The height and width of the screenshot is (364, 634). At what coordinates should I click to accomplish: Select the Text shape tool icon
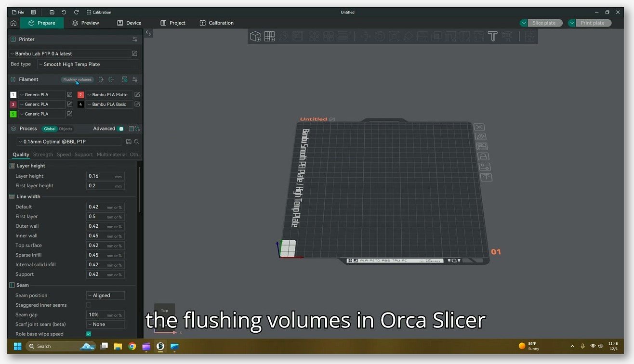pos(492,36)
